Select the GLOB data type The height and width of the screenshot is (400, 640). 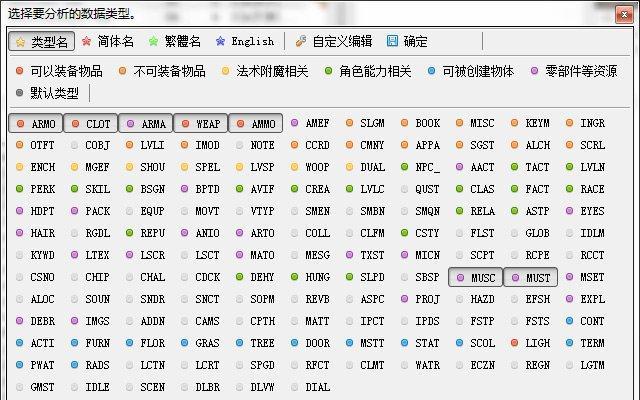click(x=531, y=233)
